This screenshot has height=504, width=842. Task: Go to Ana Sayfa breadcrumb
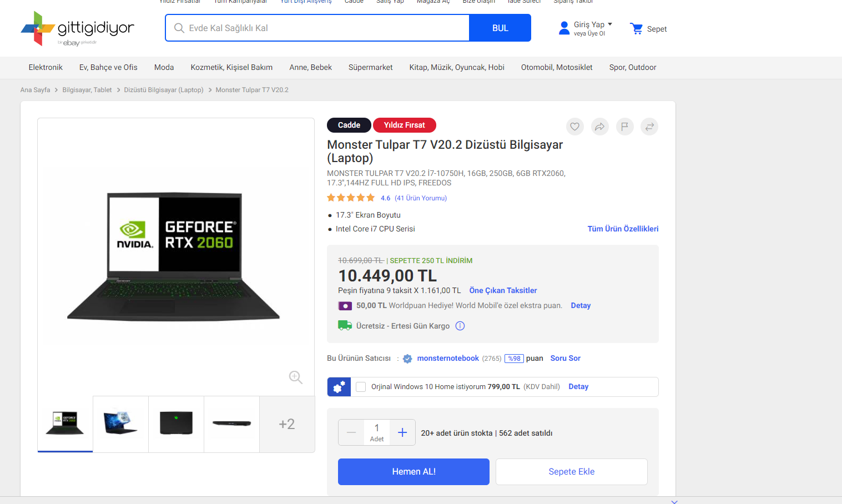click(x=35, y=90)
